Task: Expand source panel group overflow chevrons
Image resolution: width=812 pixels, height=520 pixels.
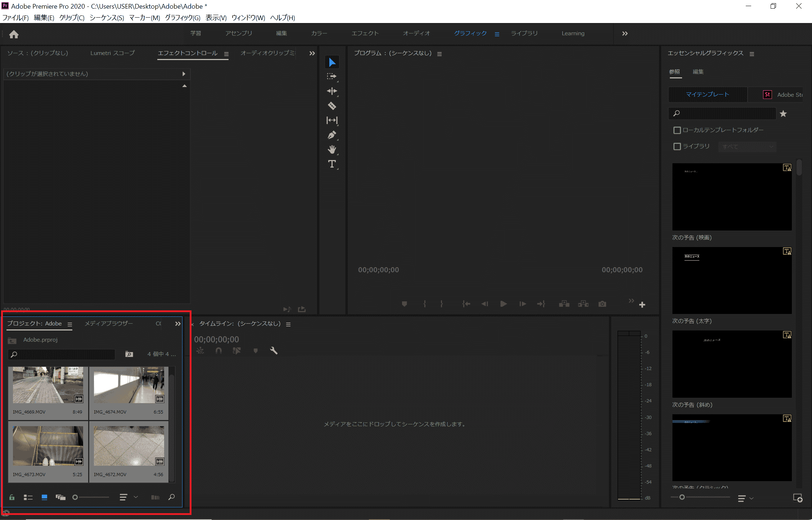Action: pos(312,53)
